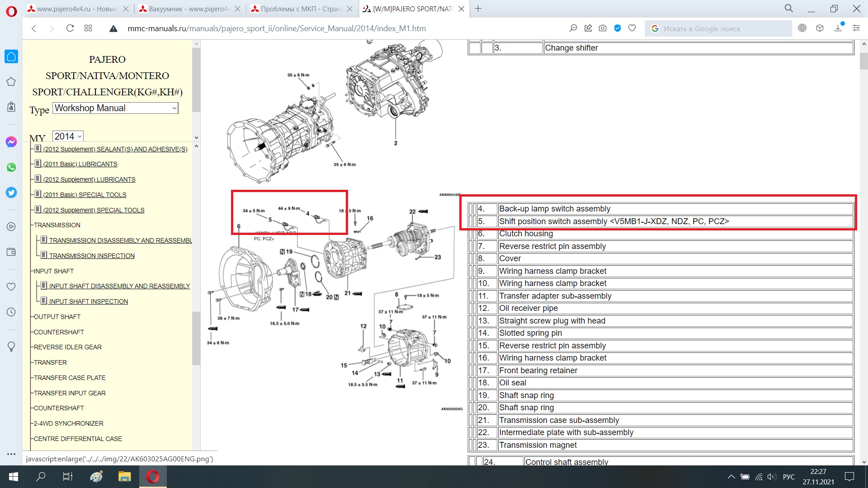Image resolution: width=868 pixels, height=488 pixels.
Task: Show hidden system tray icons chevron
Action: point(731,477)
